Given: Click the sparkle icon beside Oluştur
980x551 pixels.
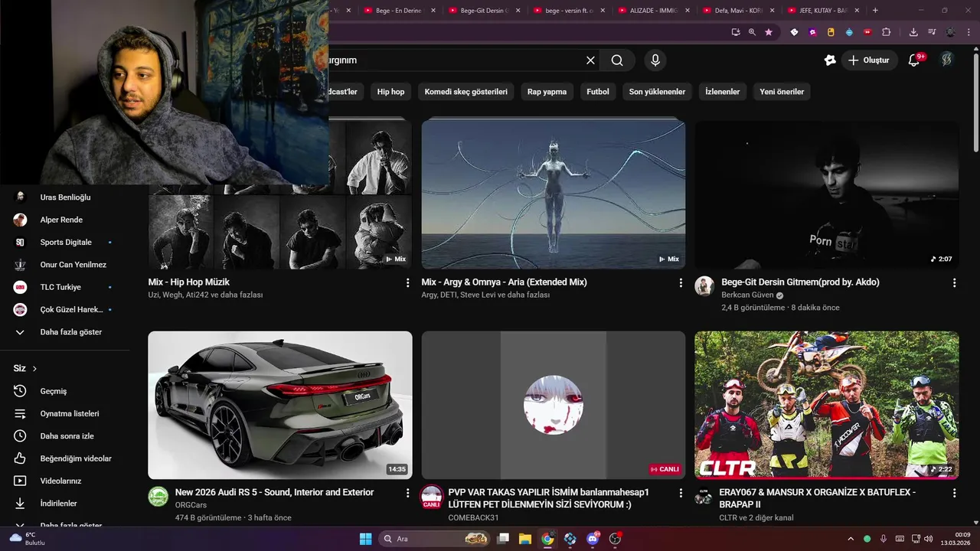Looking at the screenshot, I should click(x=830, y=60).
